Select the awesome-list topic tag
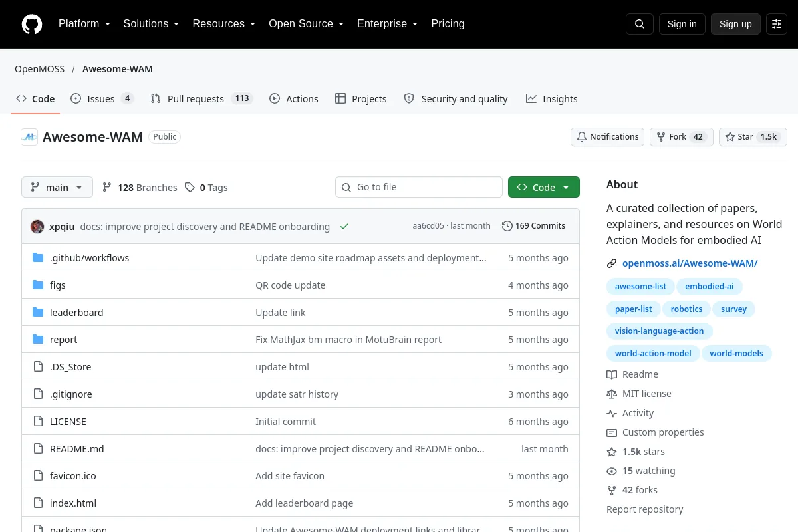This screenshot has width=798, height=532. 640,287
